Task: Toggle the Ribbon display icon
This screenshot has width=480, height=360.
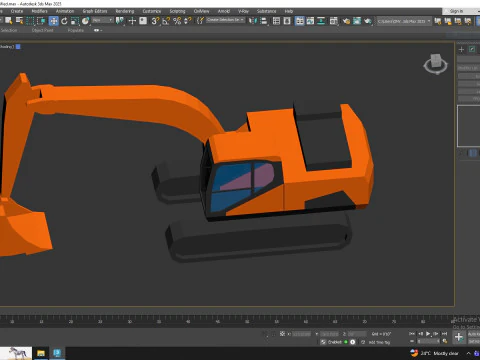Action: [300, 21]
